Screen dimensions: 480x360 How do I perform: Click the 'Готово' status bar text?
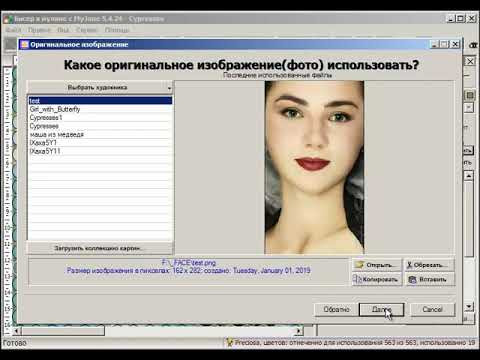point(14,343)
